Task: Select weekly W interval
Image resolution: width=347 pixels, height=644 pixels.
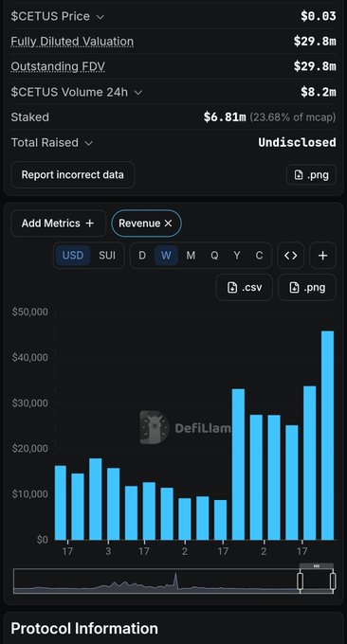Action: coord(166,256)
